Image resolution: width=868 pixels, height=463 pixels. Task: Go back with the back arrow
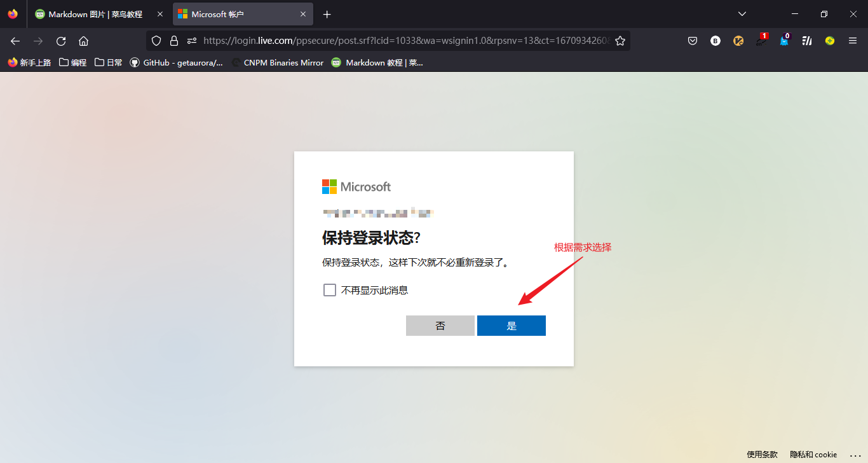(x=15, y=41)
